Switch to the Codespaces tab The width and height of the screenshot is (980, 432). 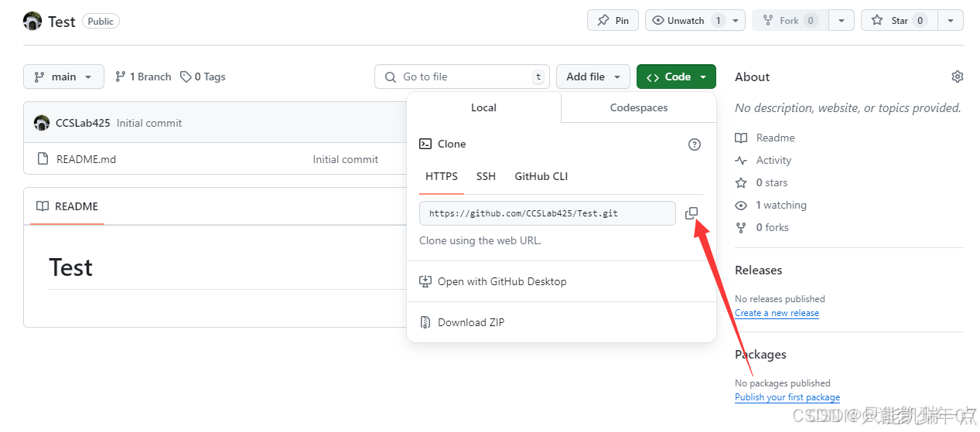pos(639,107)
